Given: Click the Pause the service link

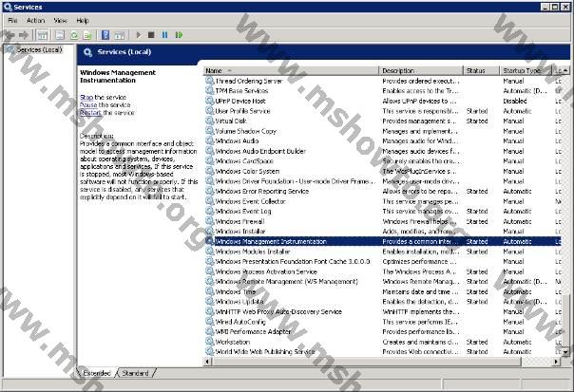Looking at the screenshot, I should coord(88,105).
